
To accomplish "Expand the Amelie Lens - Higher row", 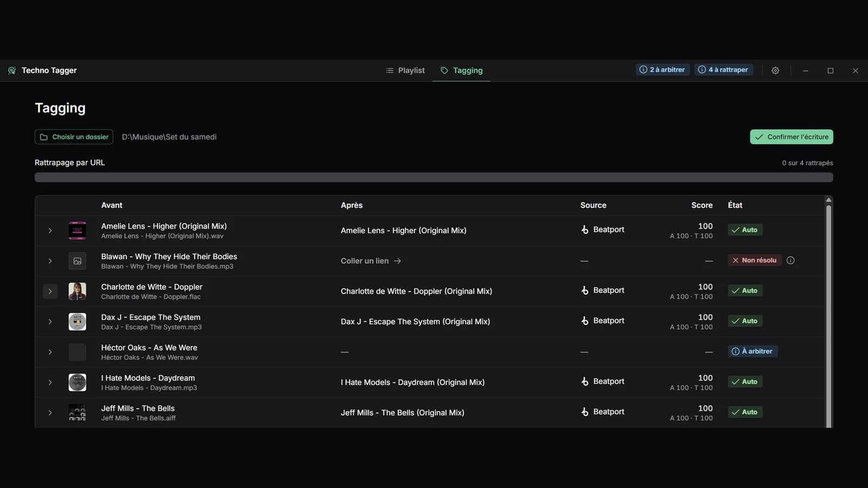I will 50,230.
